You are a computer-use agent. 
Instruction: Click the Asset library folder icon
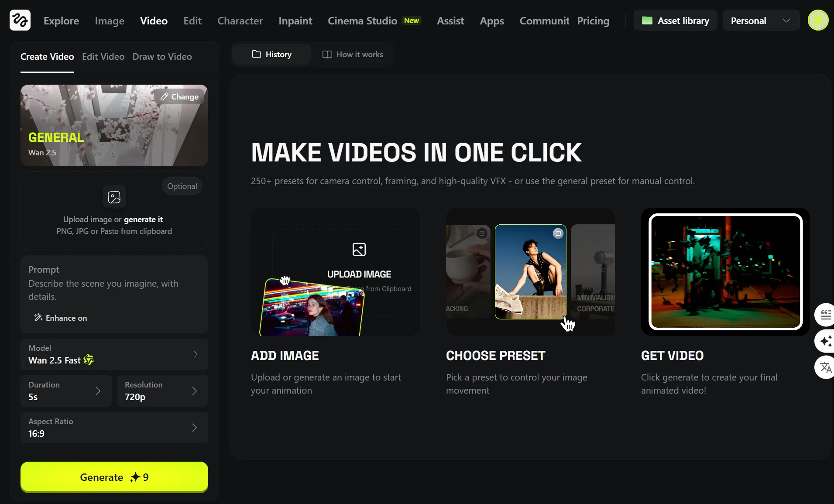coord(647,21)
